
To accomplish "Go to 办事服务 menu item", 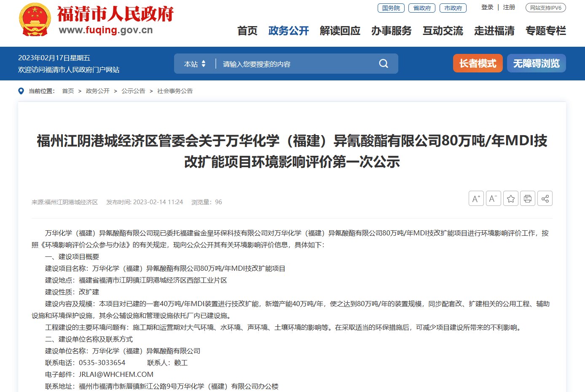I will pos(391,31).
